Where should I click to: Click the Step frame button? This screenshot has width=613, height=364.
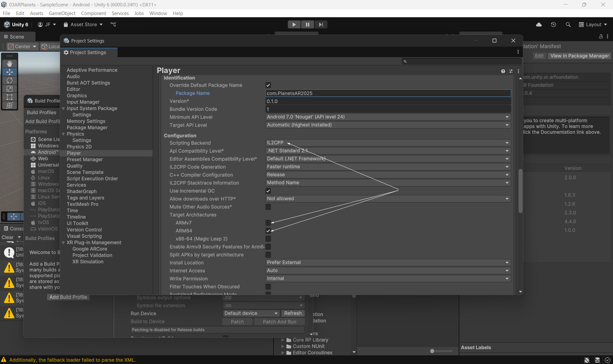coord(321,25)
